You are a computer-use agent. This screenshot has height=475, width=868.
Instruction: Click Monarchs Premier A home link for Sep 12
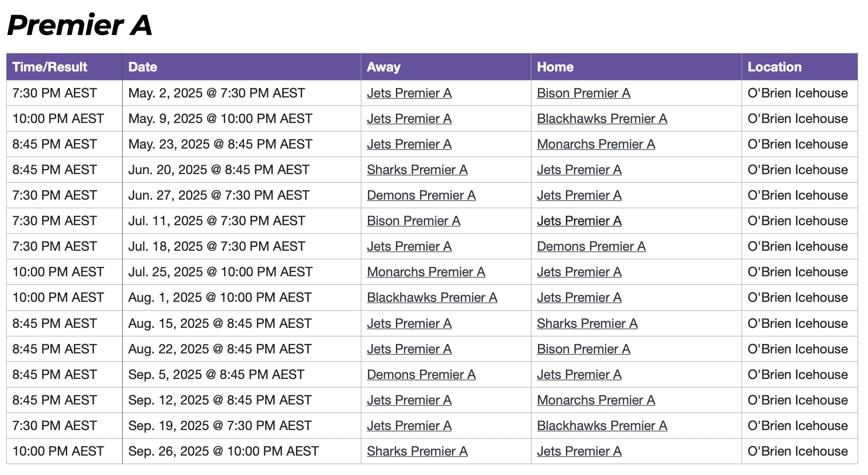pos(596,400)
